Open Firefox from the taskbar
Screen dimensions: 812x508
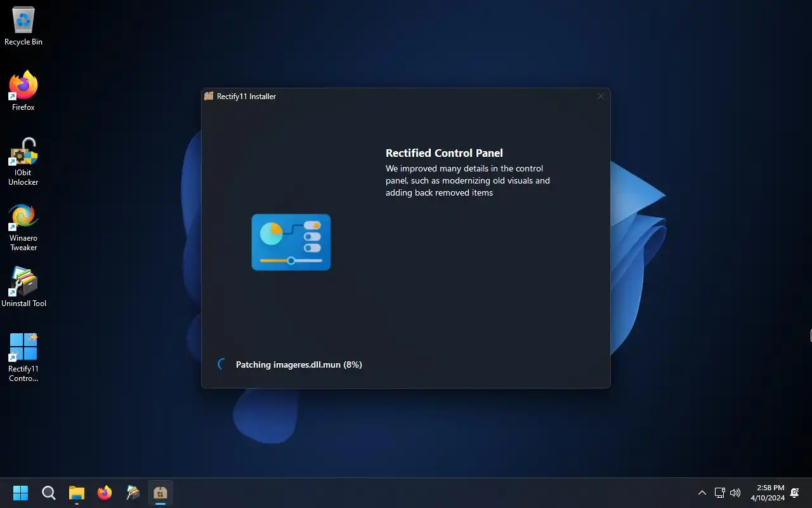pos(105,493)
